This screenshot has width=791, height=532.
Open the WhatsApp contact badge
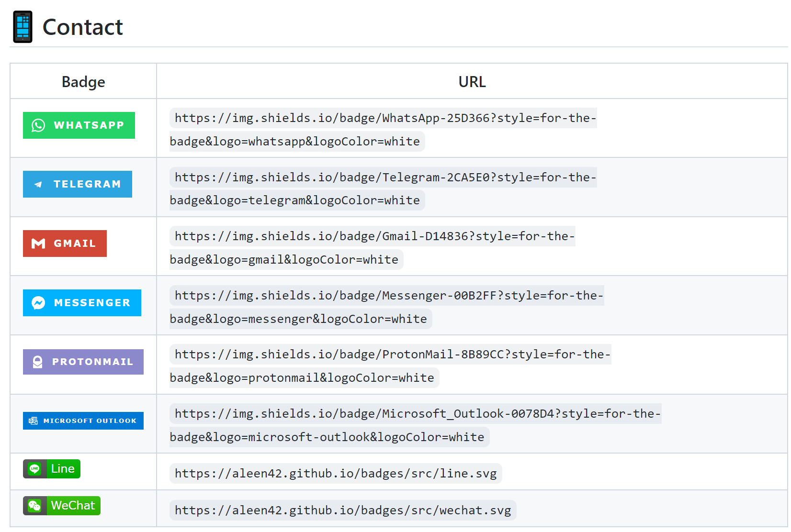point(79,125)
